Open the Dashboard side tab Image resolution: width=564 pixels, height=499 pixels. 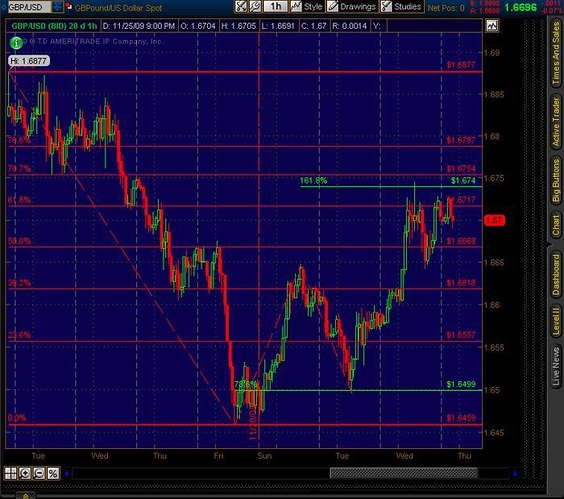point(556,275)
